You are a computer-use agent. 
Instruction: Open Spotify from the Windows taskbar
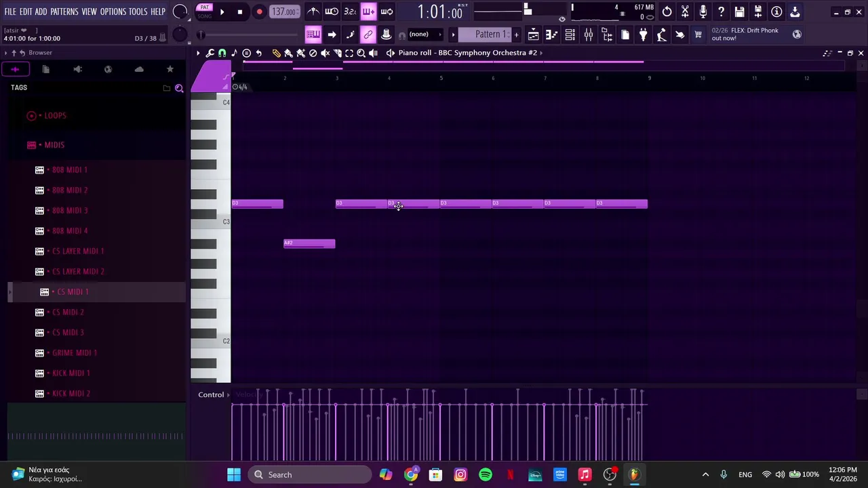coord(486,474)
